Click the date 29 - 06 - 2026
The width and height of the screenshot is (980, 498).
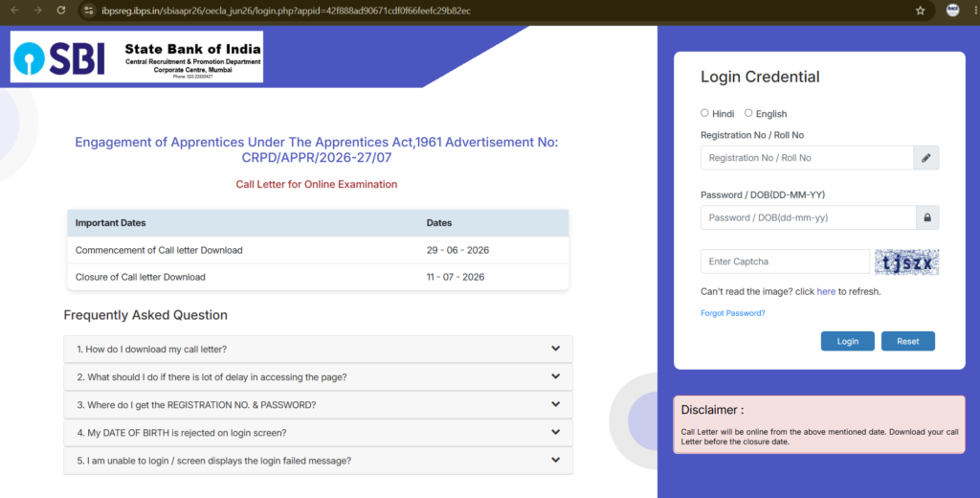click(457, 250)
